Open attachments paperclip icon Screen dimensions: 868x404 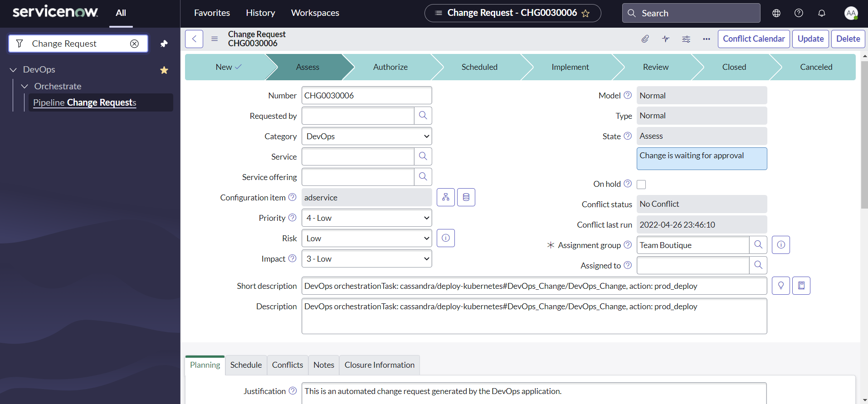pyautogui.click(x=645, y=39)
